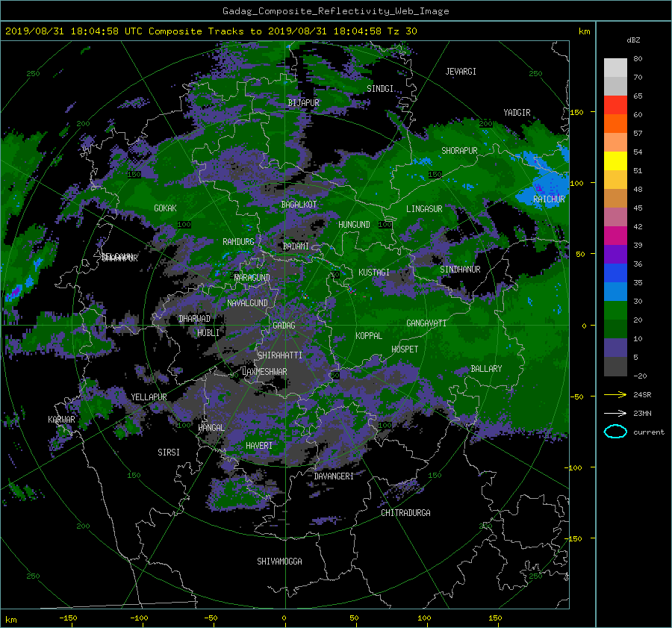Viewport: 672px width, 628px height.
Task: Select the topmost light gray 70–80 dBZ swatch
Action: pyautogui.click(x=615, y=67)
